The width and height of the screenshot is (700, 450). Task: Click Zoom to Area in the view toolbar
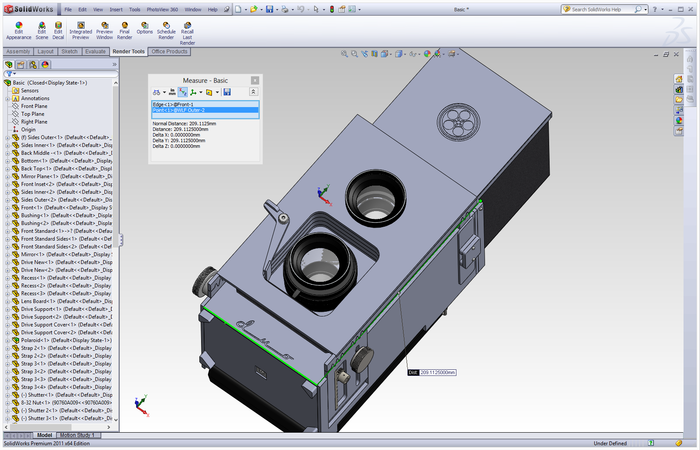(x=354, y=54)
